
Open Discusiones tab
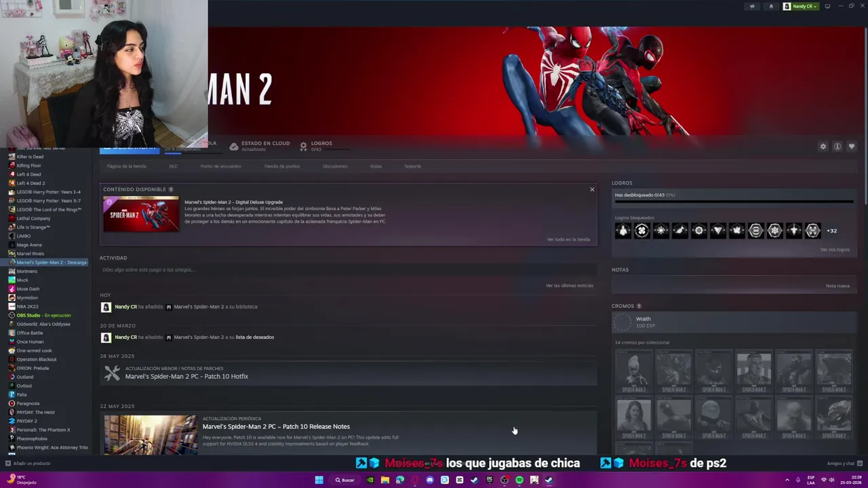click(x=335, y=166)
